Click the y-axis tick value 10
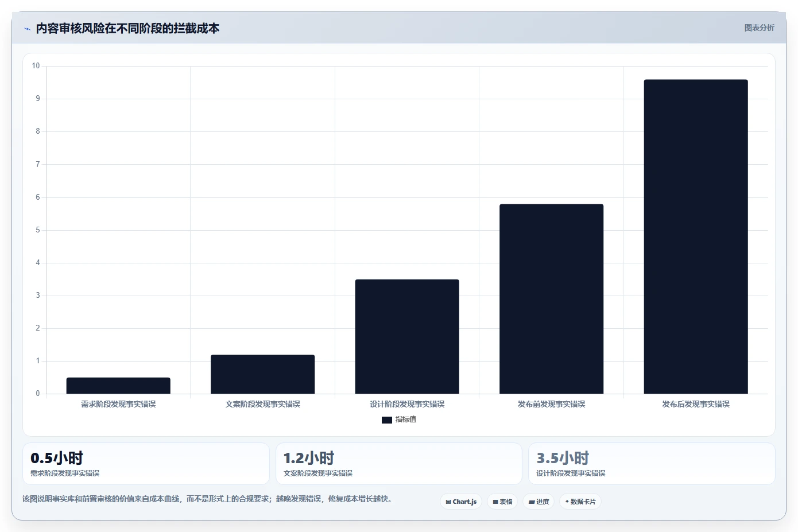This screenshot has height=532, width=798. (x=36, y=66)
